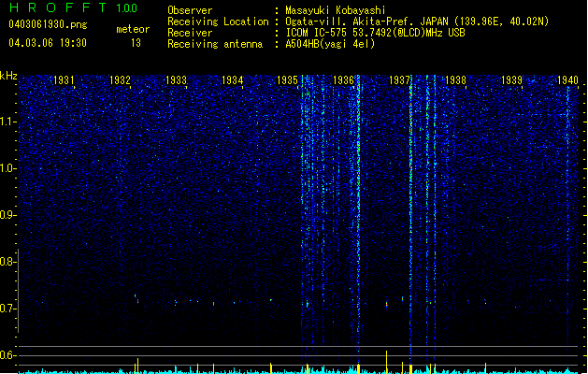
Task: Click the 1.0 kHz axis tick label
Action: pyautogui.click(x=7, y=168)
